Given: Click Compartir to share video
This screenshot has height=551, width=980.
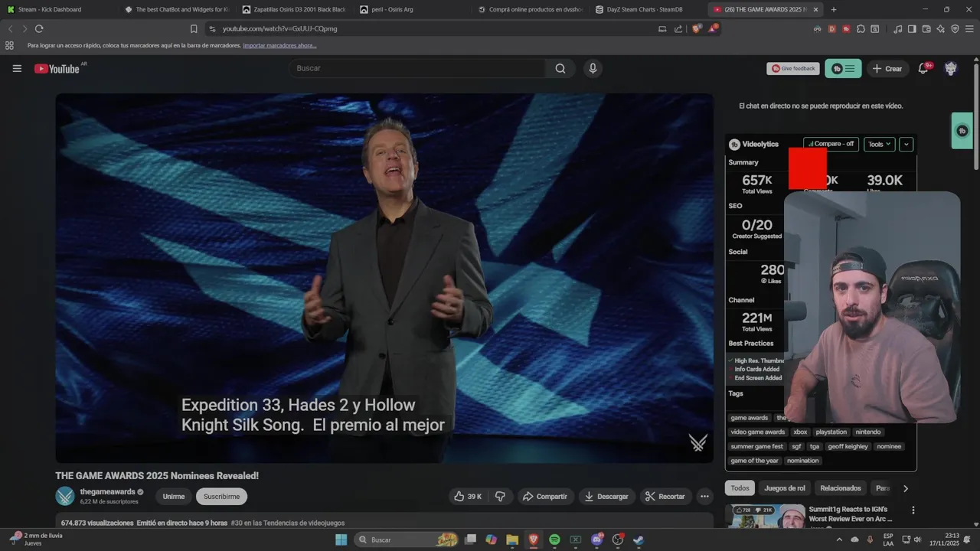Looking at the screenshot, I should pyautogui.click(x=545, y=496).
